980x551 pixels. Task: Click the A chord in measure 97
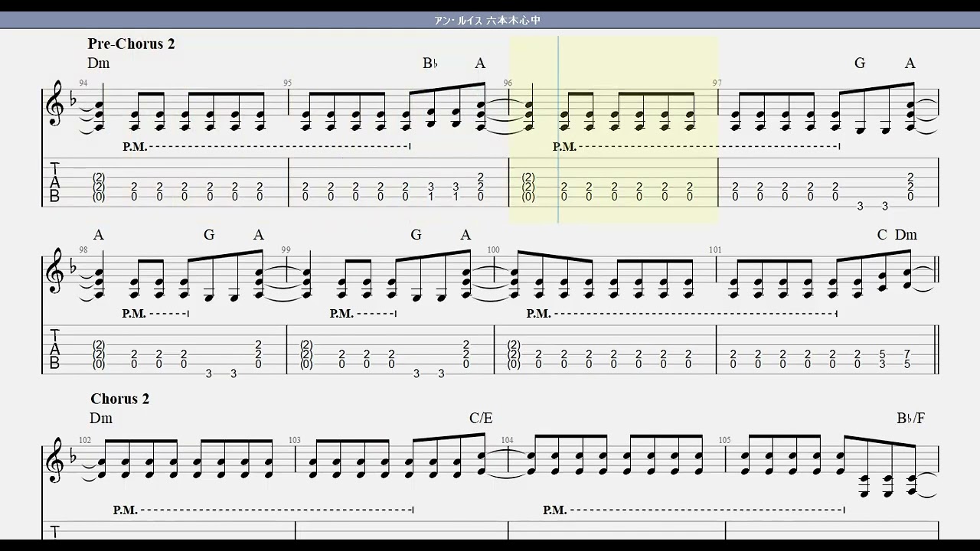click(910, 63)
